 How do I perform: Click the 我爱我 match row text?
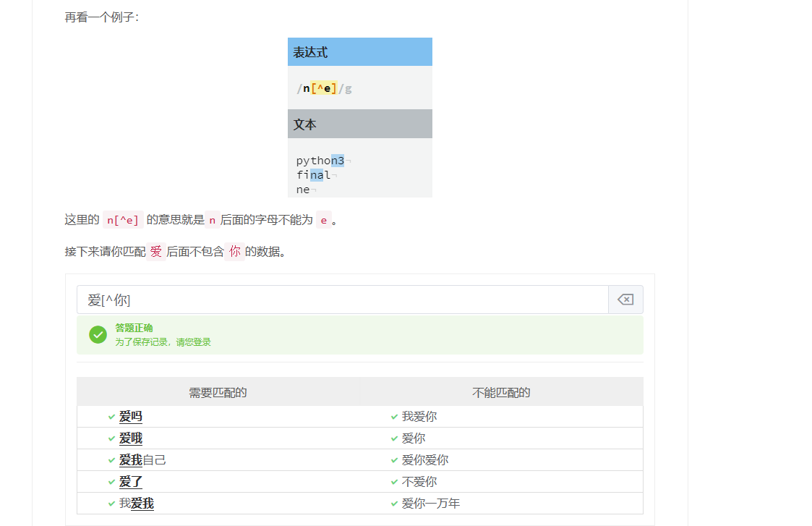pos(137,504)
